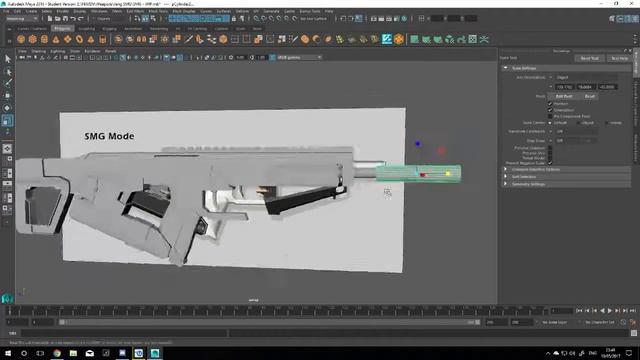This screenshot has width=640, height=360.
Task: Create a polygon cone from the shelf
Action: click(x=56, y=39)
